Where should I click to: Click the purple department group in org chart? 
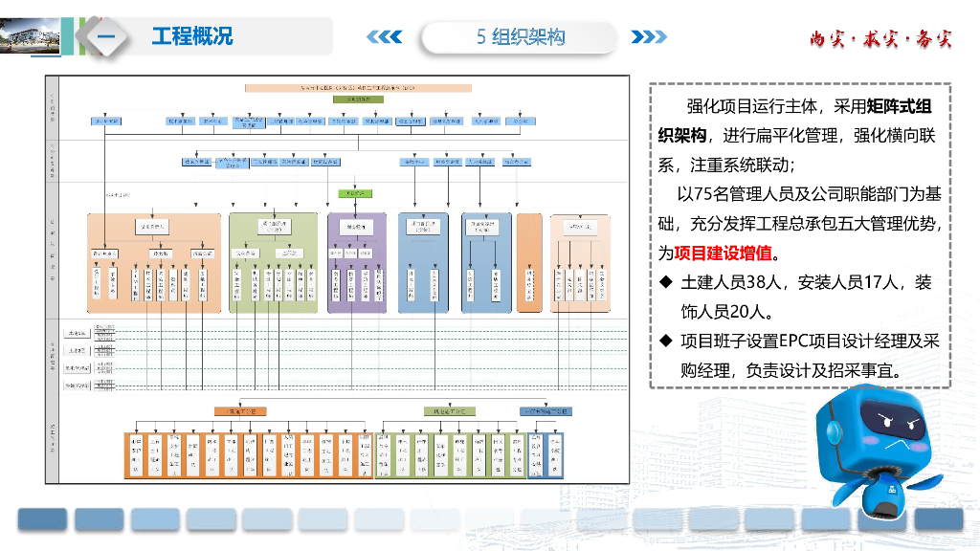[x=357, y=263]
